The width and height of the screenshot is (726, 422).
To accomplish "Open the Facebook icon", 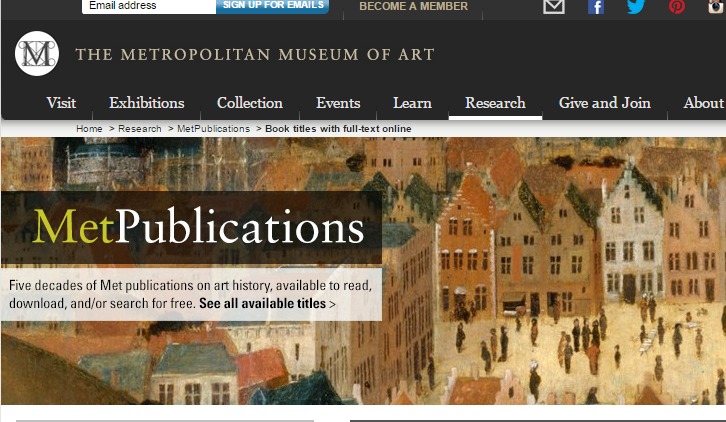I will click(596, 7).
